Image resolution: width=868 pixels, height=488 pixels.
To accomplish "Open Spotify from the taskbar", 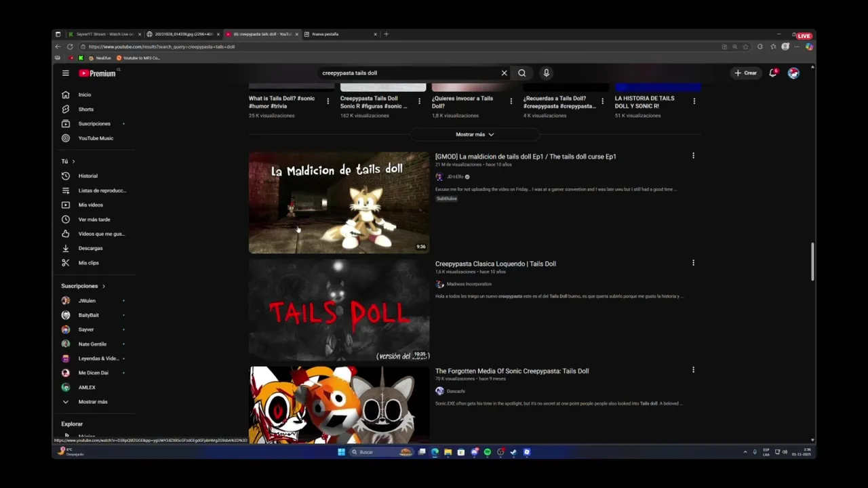I will pyautogui.click(x=487, y=452).
